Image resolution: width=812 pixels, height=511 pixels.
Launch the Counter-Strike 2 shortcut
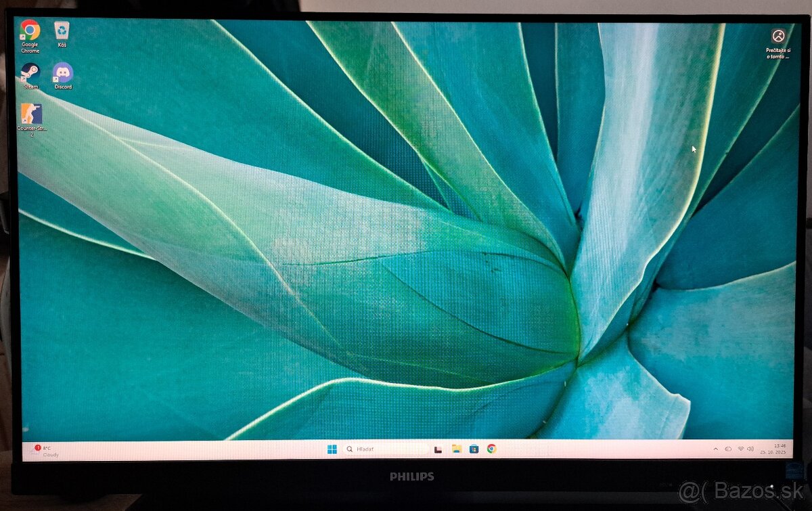click(x=30, y=113)
